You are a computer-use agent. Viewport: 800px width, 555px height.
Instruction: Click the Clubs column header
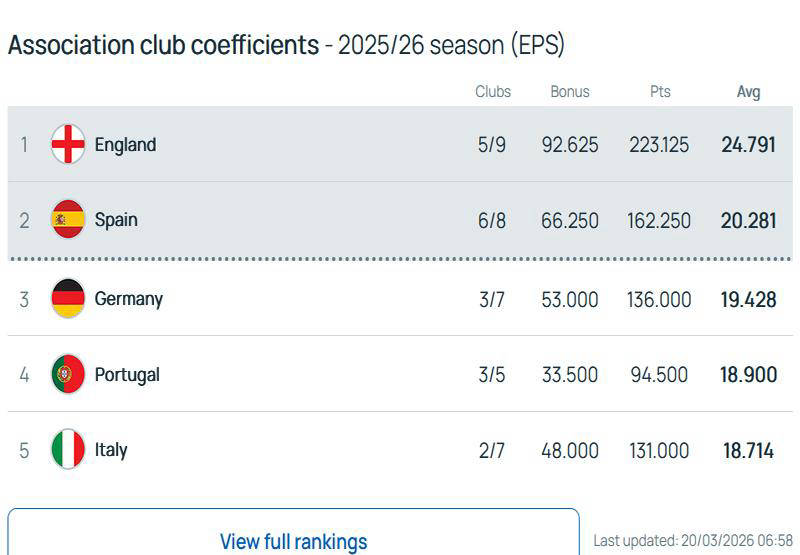(x=492, y=91)
